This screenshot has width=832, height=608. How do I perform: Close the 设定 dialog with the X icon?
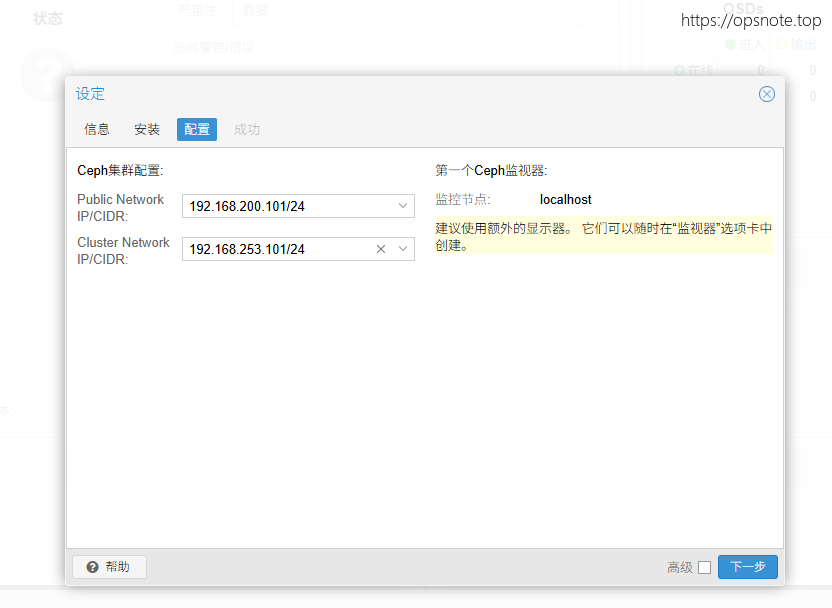tap(766, 94)
